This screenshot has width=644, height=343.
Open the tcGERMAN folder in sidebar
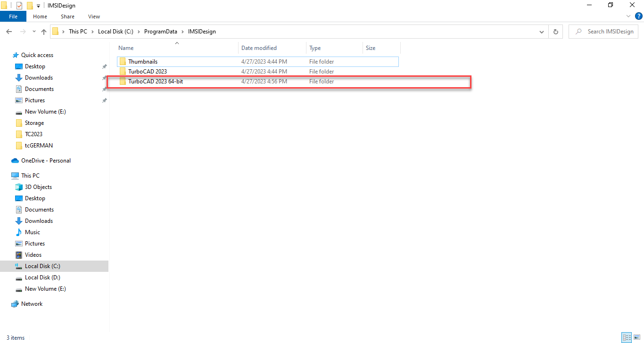coord(39,146)
